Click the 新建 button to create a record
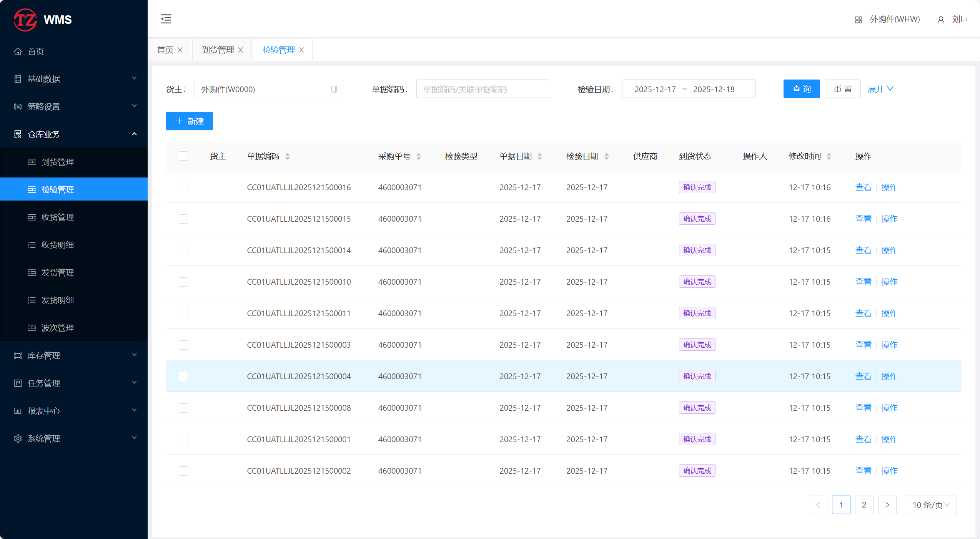 pyautogui.click(x=190, y=121)
